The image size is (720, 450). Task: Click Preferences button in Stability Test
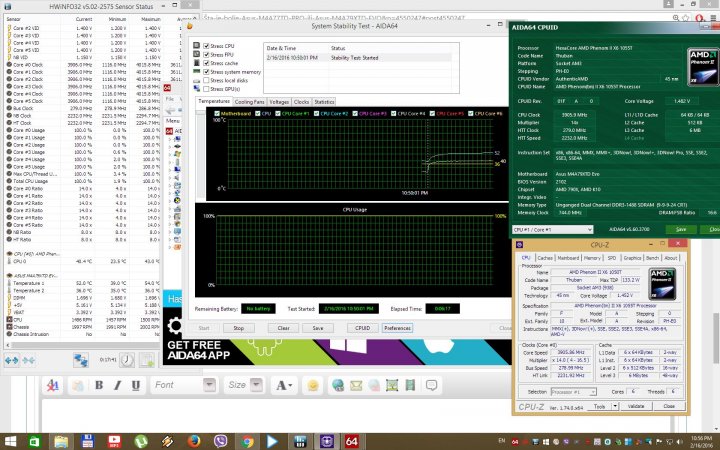(x=397, y=328)
